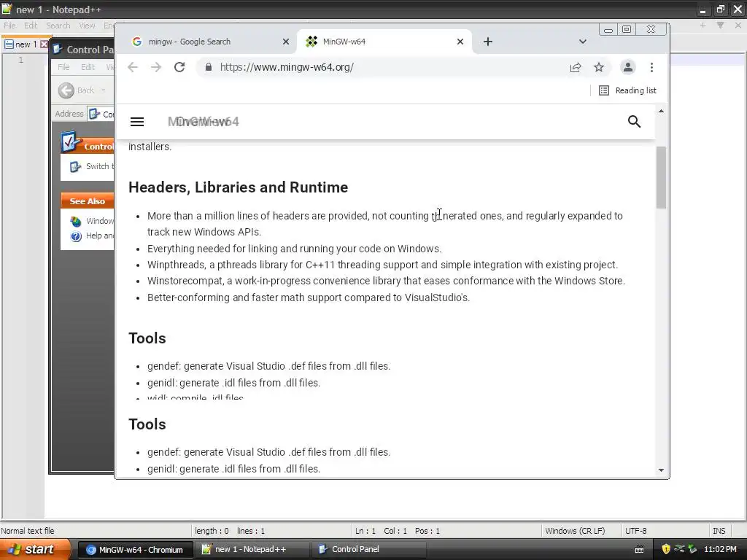Switch to new 1 - Notepad++ taskbar button
Image resolution: width=747 pixels, height=560 pixels.
click(252, 550)
